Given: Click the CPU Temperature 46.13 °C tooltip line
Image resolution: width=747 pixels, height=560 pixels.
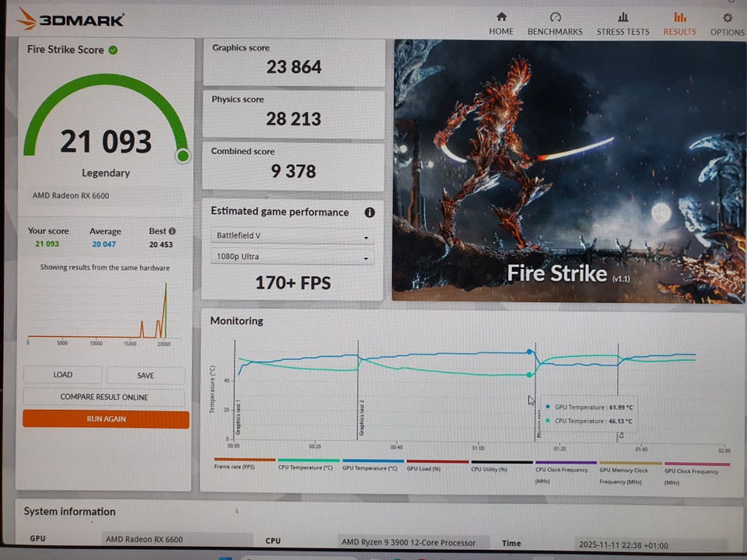Looking at the screenshot, I should pos(589,421).
